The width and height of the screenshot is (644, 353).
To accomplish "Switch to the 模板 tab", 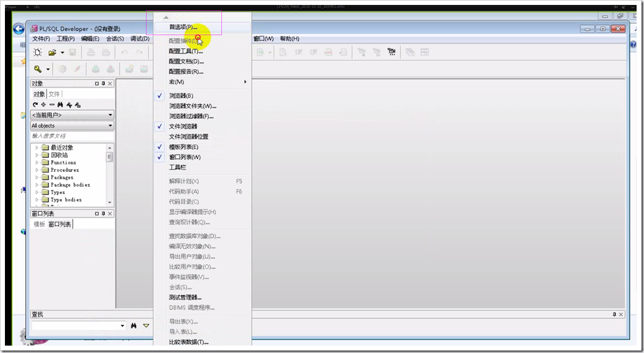I will tap(39, 224).
